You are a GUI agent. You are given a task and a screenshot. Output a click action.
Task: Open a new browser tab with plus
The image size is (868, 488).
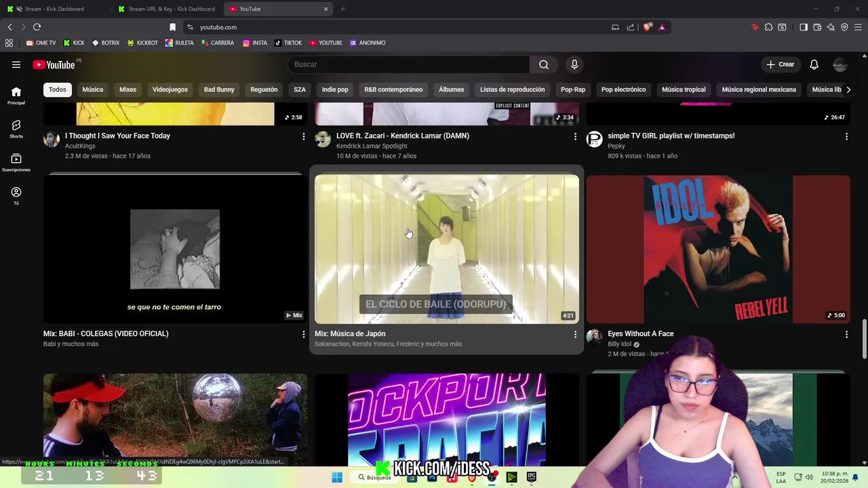click(x=342, y=9)
